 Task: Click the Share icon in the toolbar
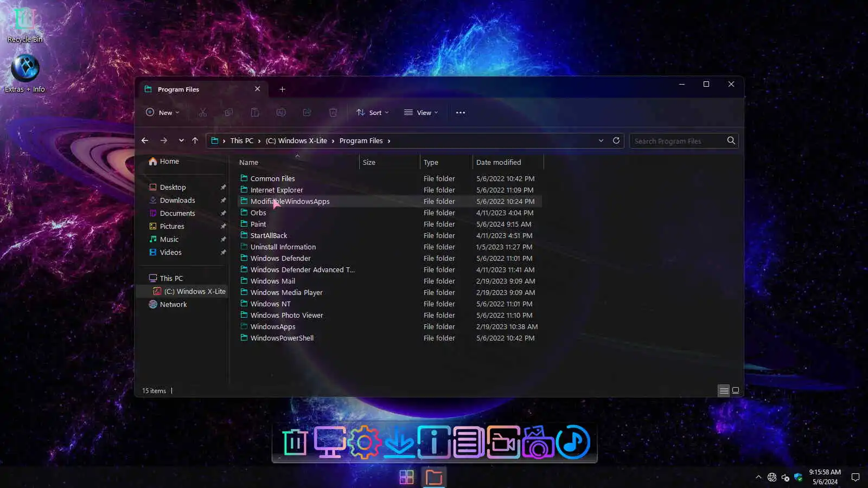tap(307, 112)
